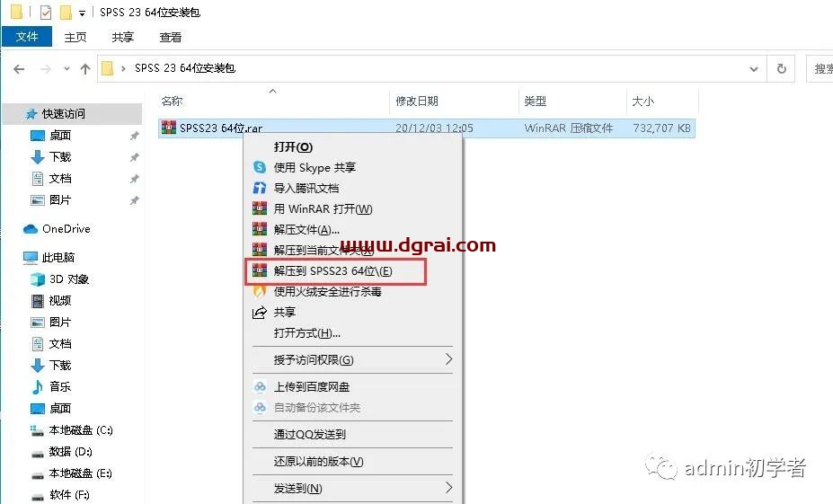Click WinRAR icon beside 解压文件(A)...

[x=260, y=229]
